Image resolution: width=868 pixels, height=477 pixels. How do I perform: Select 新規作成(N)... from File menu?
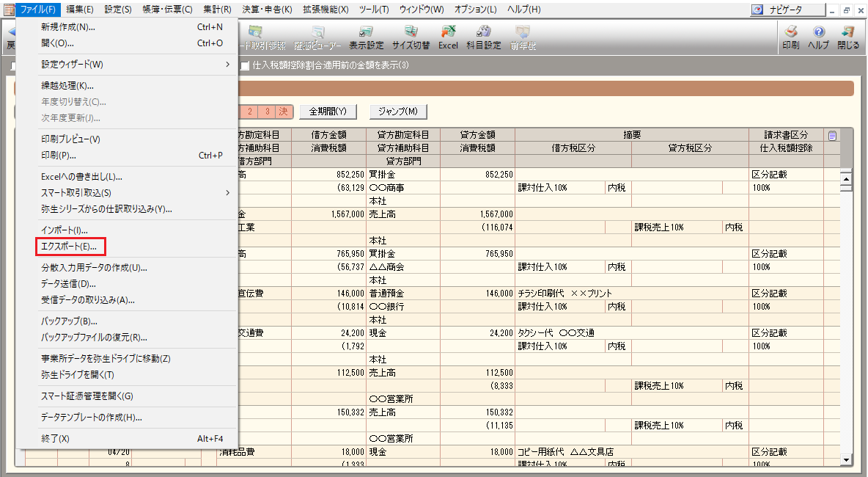(137, 26)
